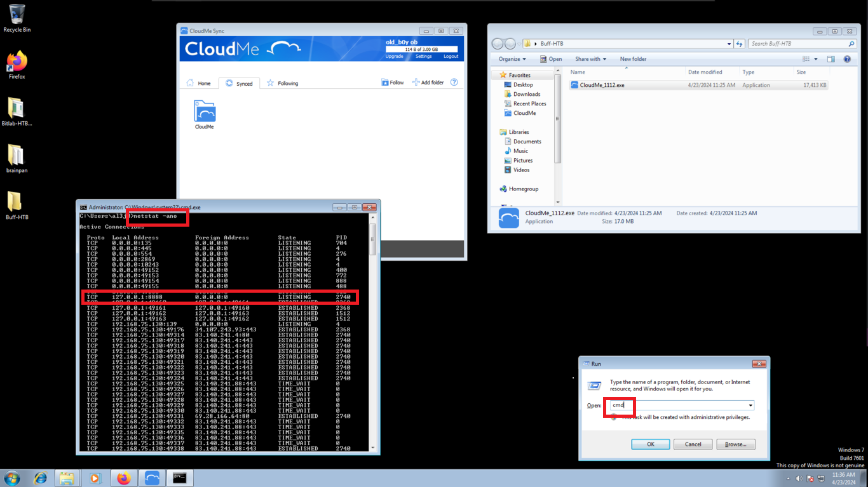Open the CloudMe synced folder icon
Viewport: 868px width, 487px height.
205,111
